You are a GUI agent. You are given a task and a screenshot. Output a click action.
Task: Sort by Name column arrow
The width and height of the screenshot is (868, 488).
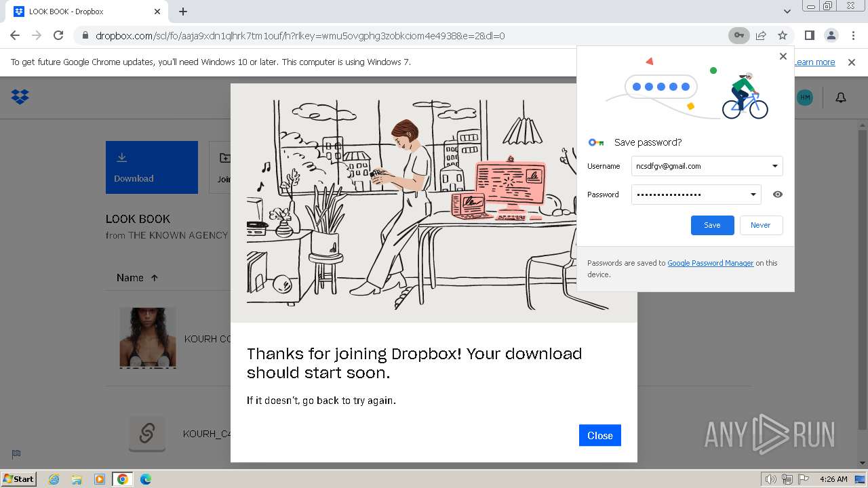click(x=155, y=278)
